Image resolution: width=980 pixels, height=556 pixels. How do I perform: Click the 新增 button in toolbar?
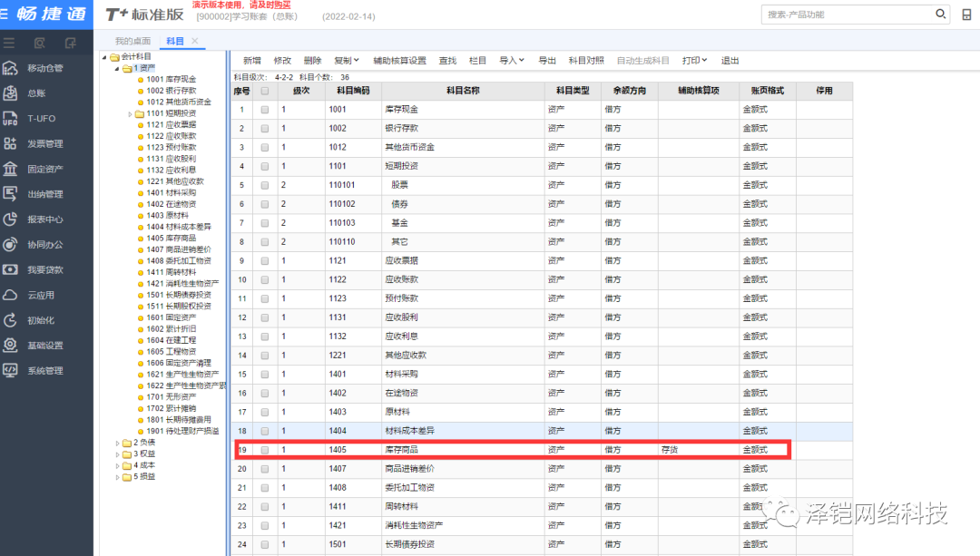pyautogui.click(x=251, y=61)
